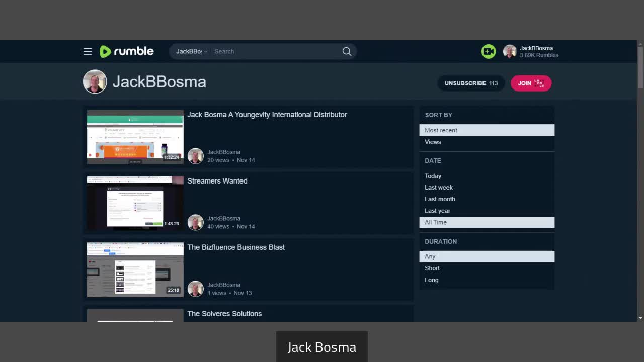The height and width of the screenshot is (362, 644).
Task: Open the 'Streamers Wanted' title link
Action: pyautogui.click(x=217, y=181)
